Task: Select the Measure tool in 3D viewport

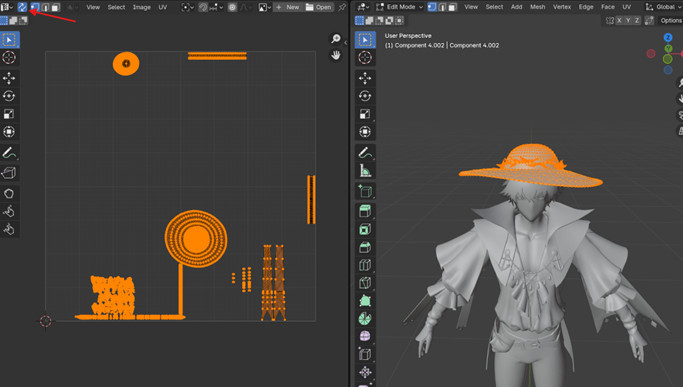Action: (x=365, y=170)
